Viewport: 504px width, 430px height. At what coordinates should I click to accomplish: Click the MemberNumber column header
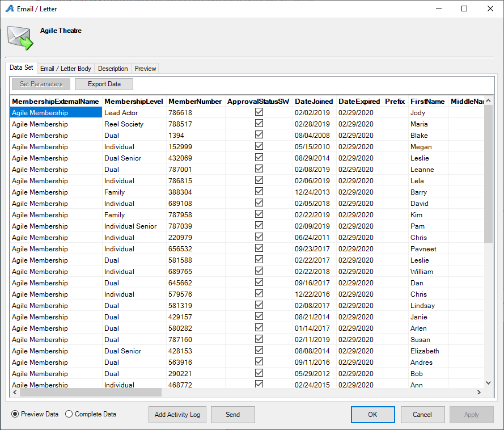tap(195, 102)
